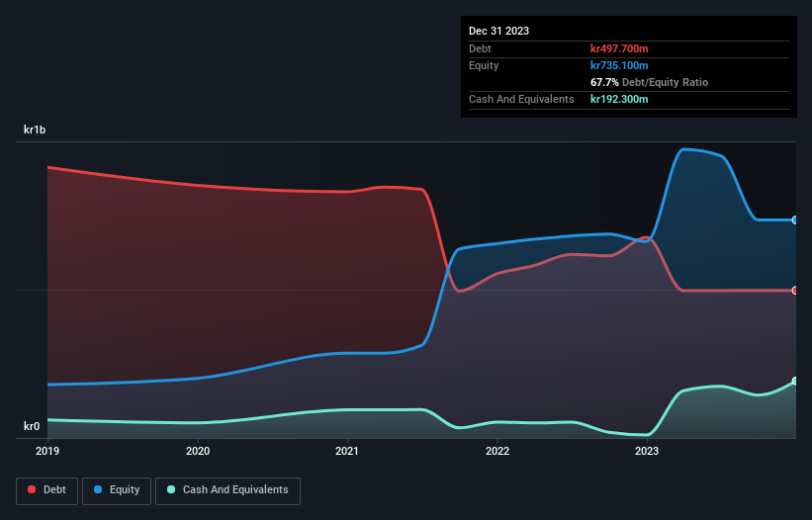
Task: Toggle the Equity series legend button
Action: (x=117, y=490)
